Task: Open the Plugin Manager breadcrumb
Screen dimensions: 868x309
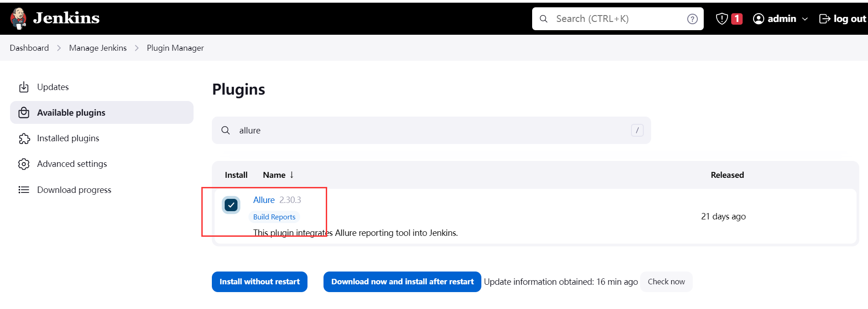Action: tap(175, 48)
